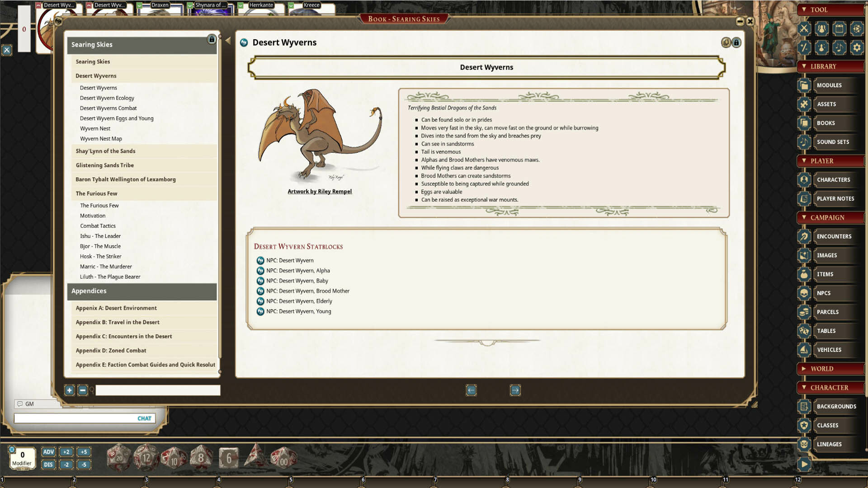Open the Modifiers +/- tool

(804, 47)
